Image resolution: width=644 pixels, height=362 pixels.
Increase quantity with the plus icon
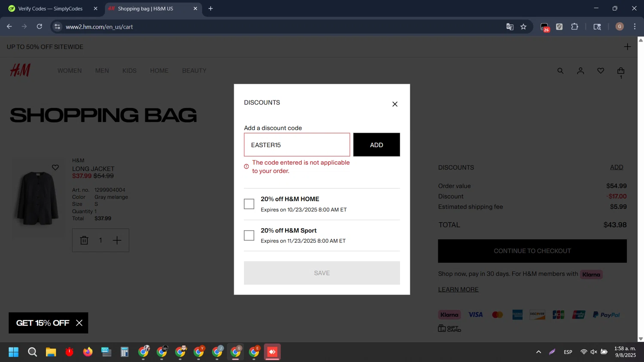point(117,240)
